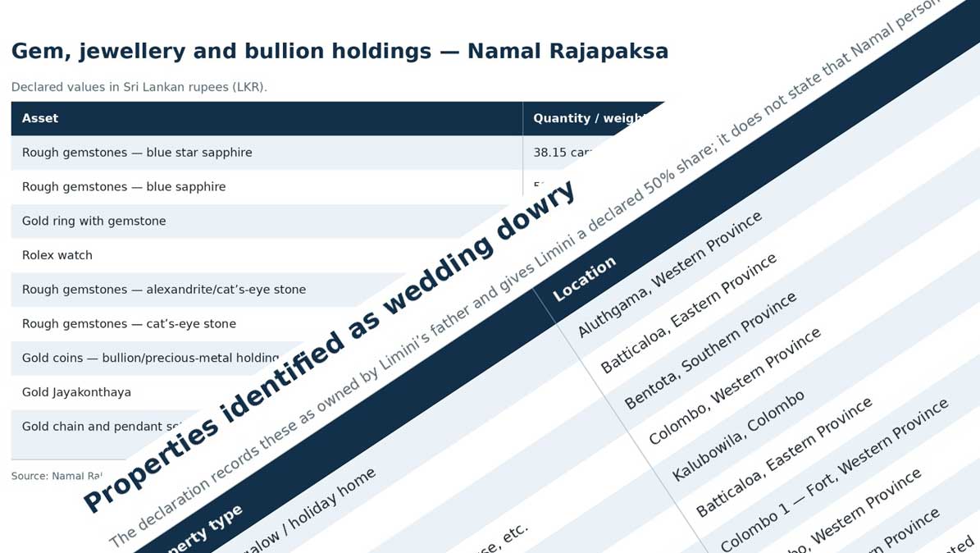Select "Aluthgama, Western Province" location cell
The image size is (980, 553).
tap(669, 275)
